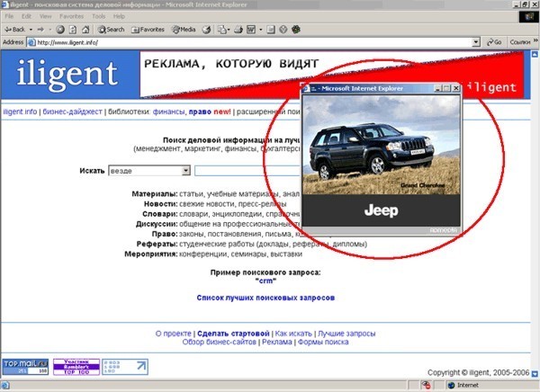This screenshot has width=540, height=392.
Task: Open the Favorites toolbar button
Action: [x=148, y=30]
